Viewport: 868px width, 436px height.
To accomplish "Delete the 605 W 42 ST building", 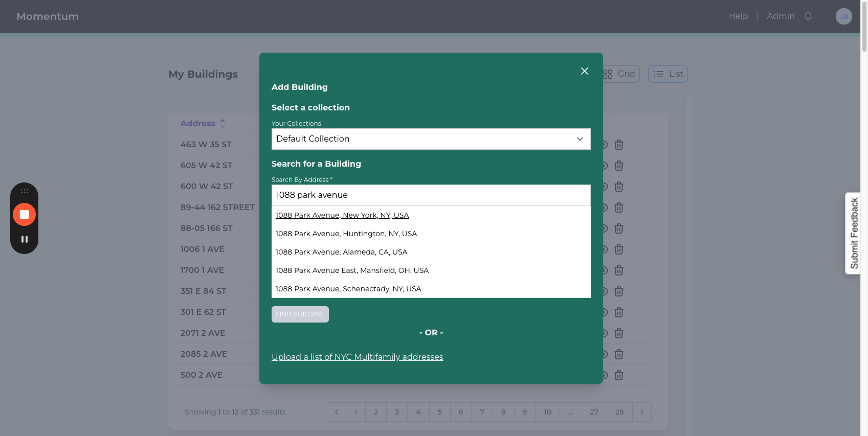I will tap(619, 166).
